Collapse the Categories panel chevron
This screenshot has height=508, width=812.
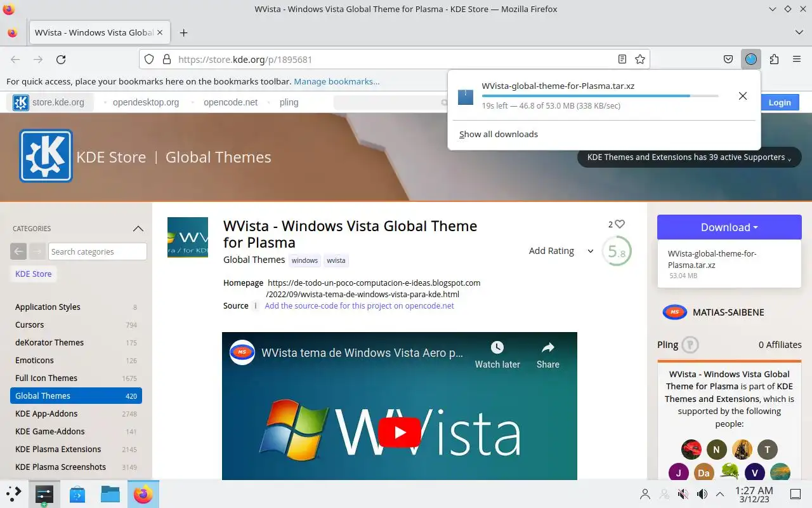click(138, 229)
